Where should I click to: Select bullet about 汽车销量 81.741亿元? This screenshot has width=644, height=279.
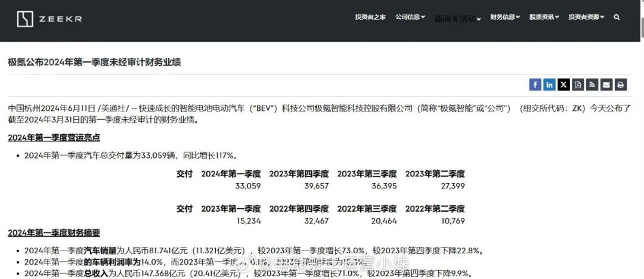coord(254,250)
